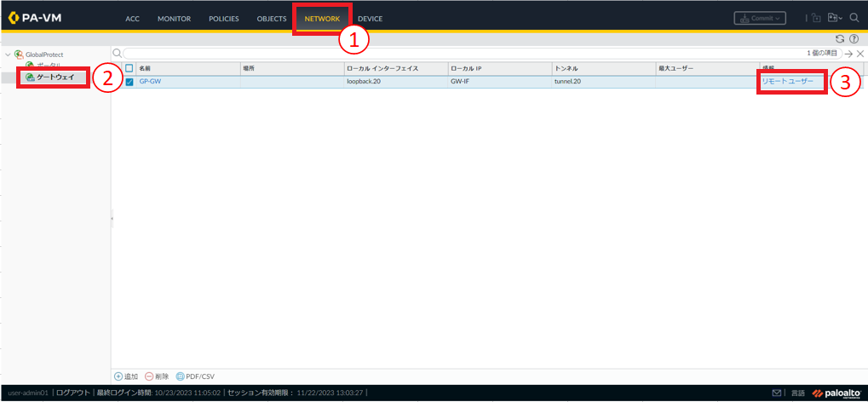
Task: Switch to the POLICIES tab
Action: pos(224,19)
